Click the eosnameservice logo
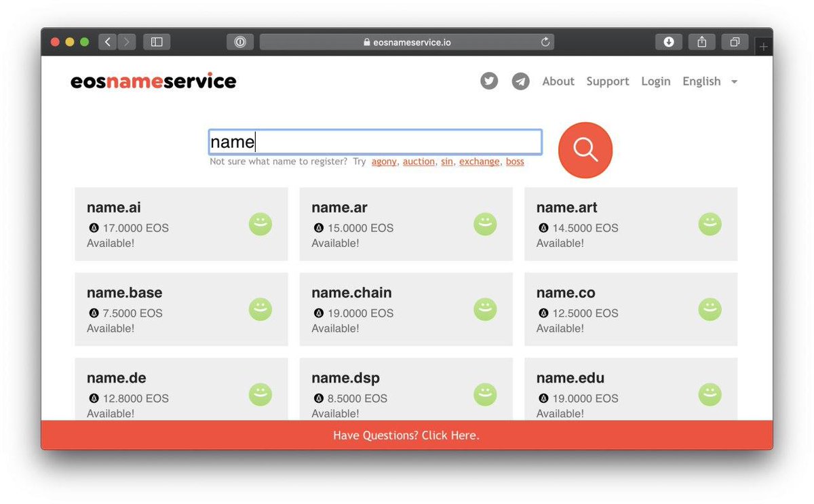 tap(153, 81)
